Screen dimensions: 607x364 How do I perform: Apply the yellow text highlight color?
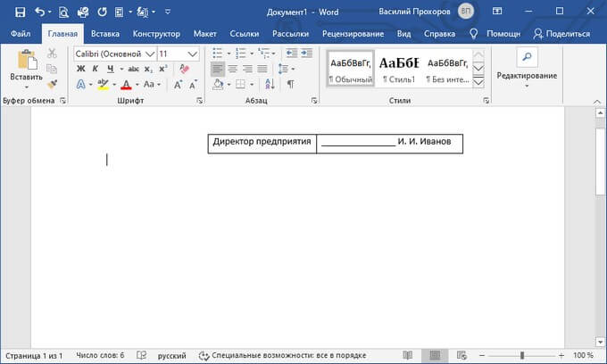pos(103,85)
